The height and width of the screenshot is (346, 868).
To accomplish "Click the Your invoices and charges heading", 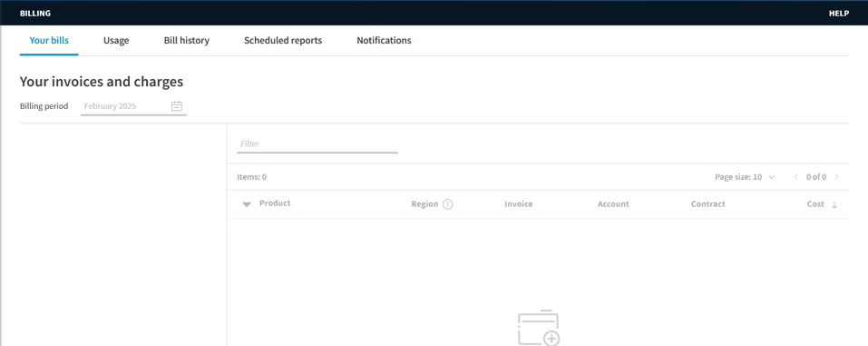I will pyautogui.click(x=102, y=82).
